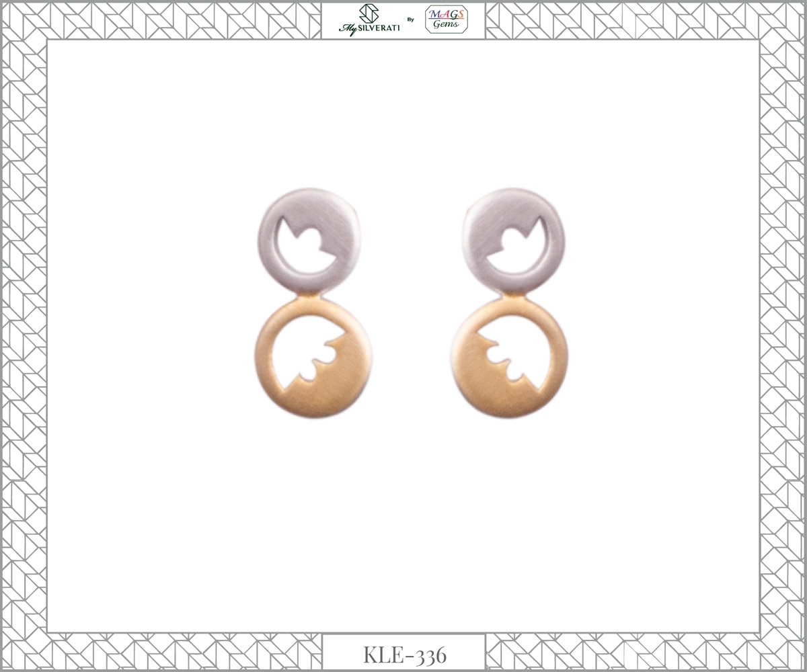Click the MAGS Gems logo
Image resolution: width=807 pixels, height=672 pixels.
tap(447, 19)
